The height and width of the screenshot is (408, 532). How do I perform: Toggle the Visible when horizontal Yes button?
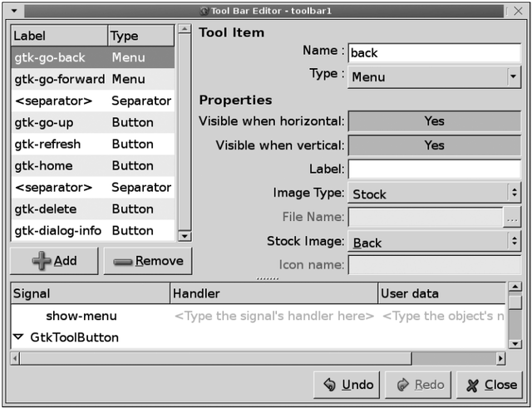pos(433,121)
